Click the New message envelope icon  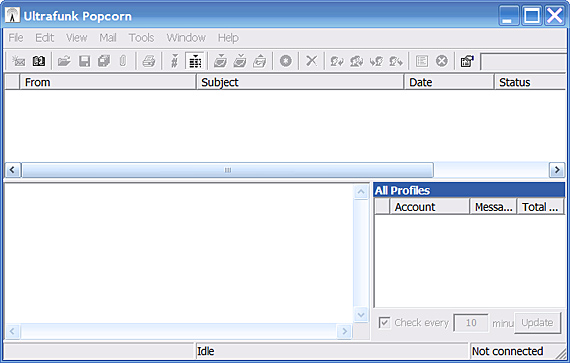click(18, 61)
